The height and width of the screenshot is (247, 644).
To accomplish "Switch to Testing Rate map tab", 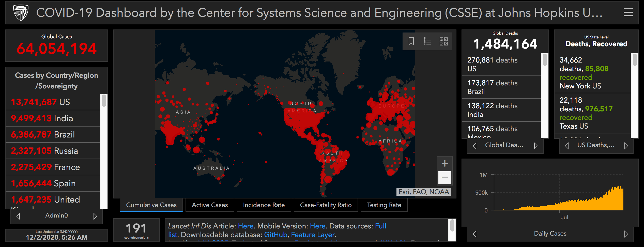I will pyautogui.click(x=384, y=205).
